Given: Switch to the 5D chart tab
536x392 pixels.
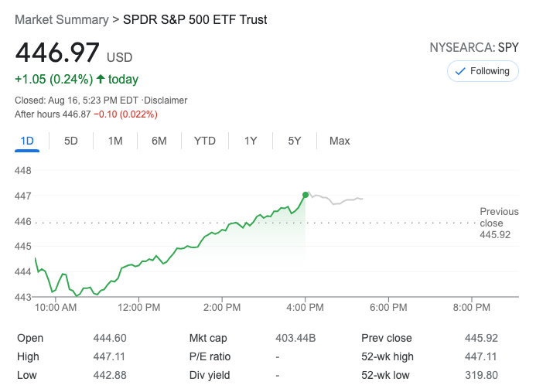Looking at the screenshot, I should (71, 141).
